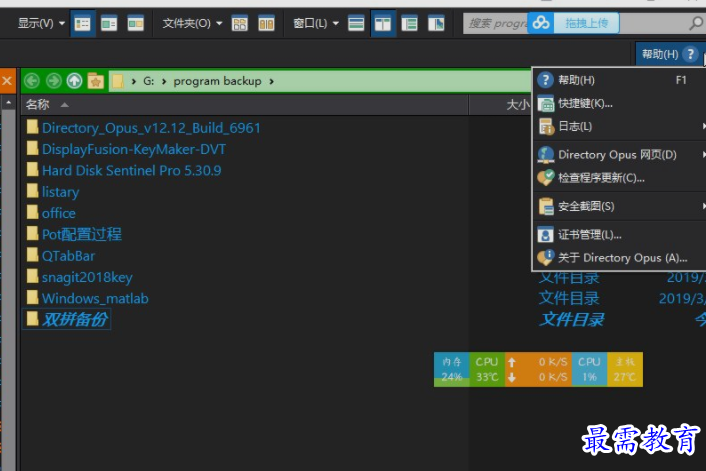The image size is (706, 471).
Task: Select single horizontal pane layout icon
Action: click(x=356, y=23)
